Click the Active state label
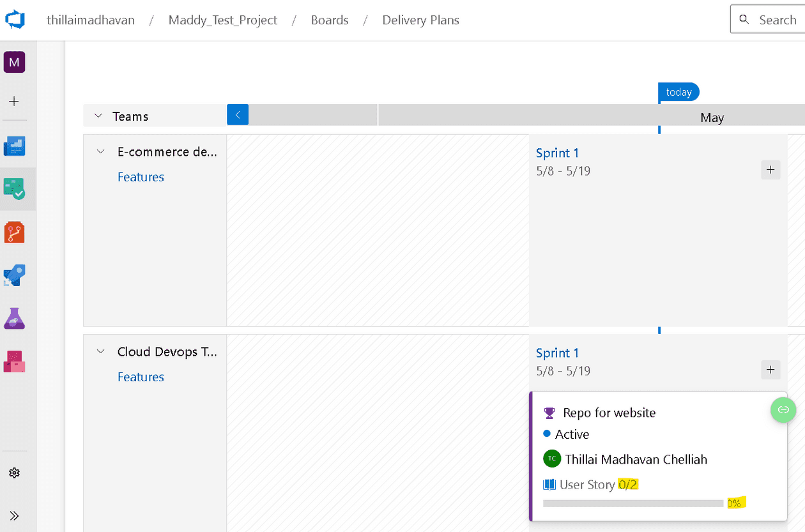805x532 pixels. click(x=572, y=434)
